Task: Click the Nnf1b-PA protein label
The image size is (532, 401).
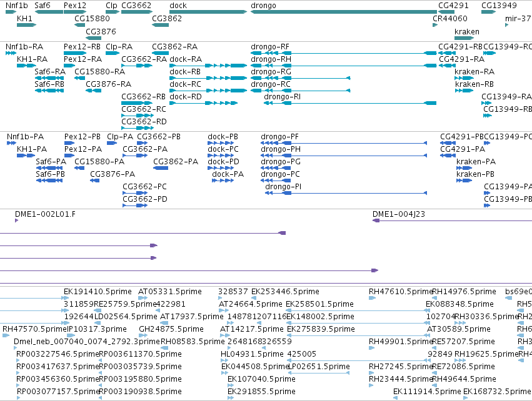Action: click(x=26, y=137)
